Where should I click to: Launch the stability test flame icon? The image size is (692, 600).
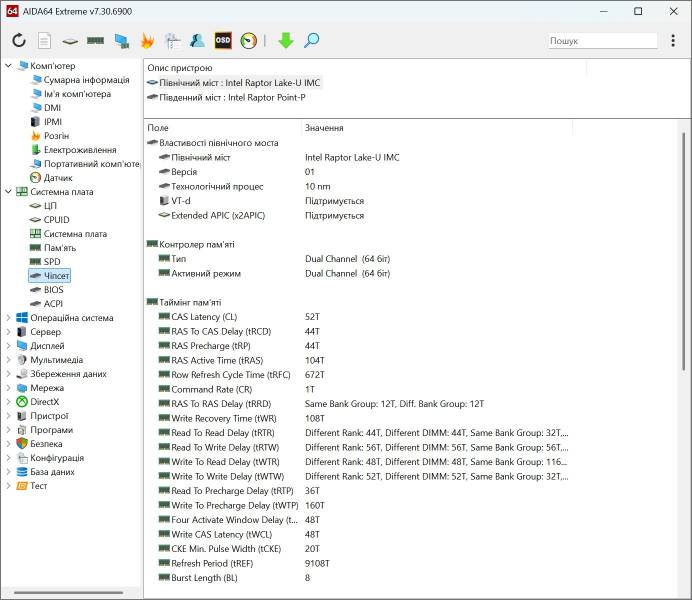tap(147, 41)
